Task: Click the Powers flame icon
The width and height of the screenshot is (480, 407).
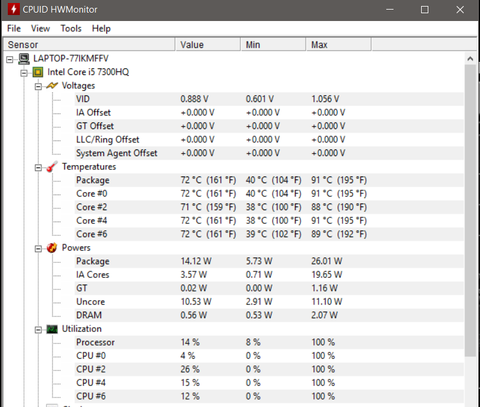Action: tap(52, 248)
